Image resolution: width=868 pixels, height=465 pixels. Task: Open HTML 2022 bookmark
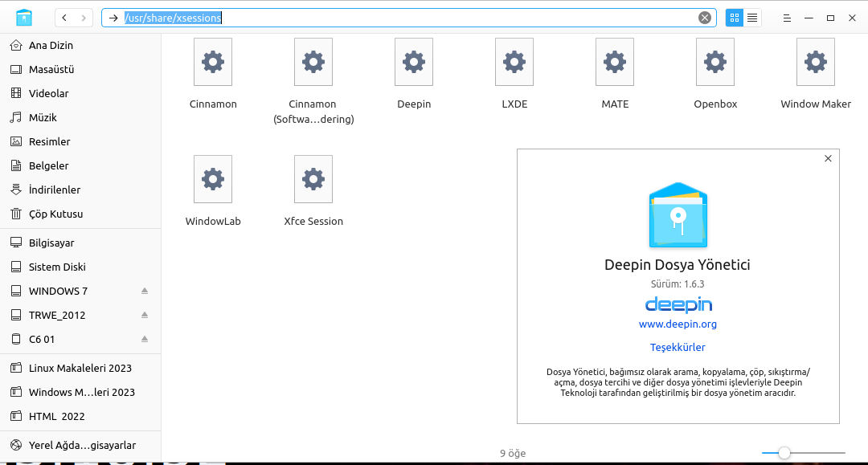81,416
